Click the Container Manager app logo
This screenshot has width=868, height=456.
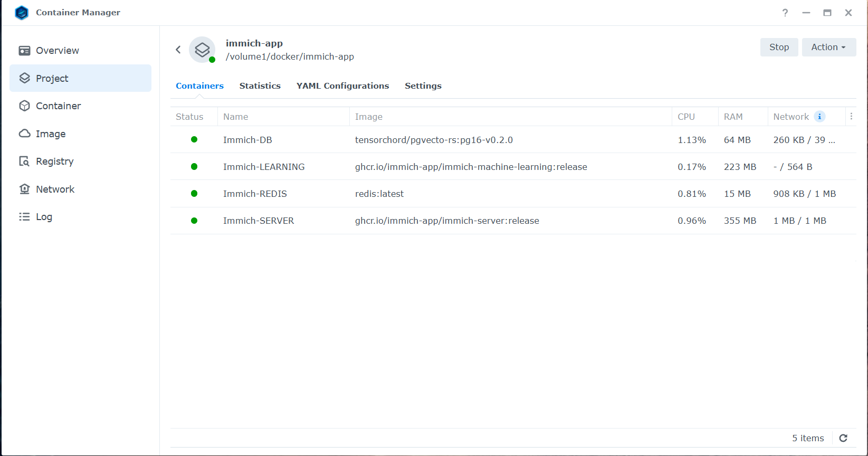22,13
